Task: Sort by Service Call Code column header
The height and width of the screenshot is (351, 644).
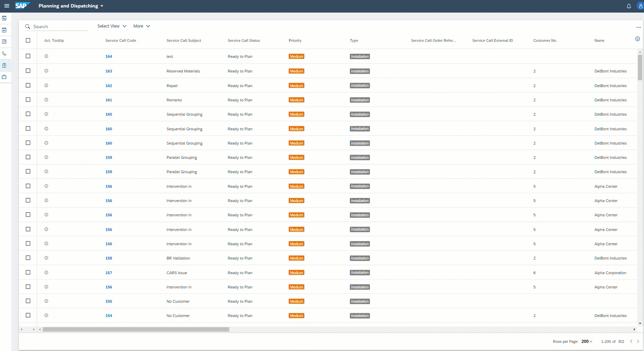Action: (121, 40)
